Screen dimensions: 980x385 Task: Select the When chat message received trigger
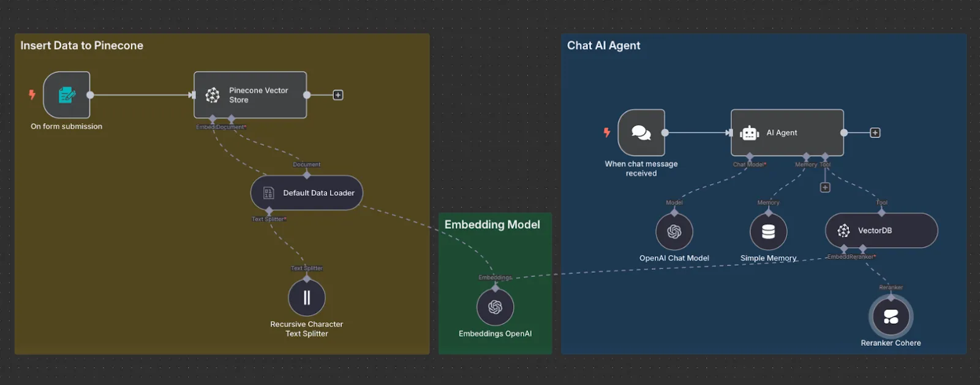pos(641,132)
